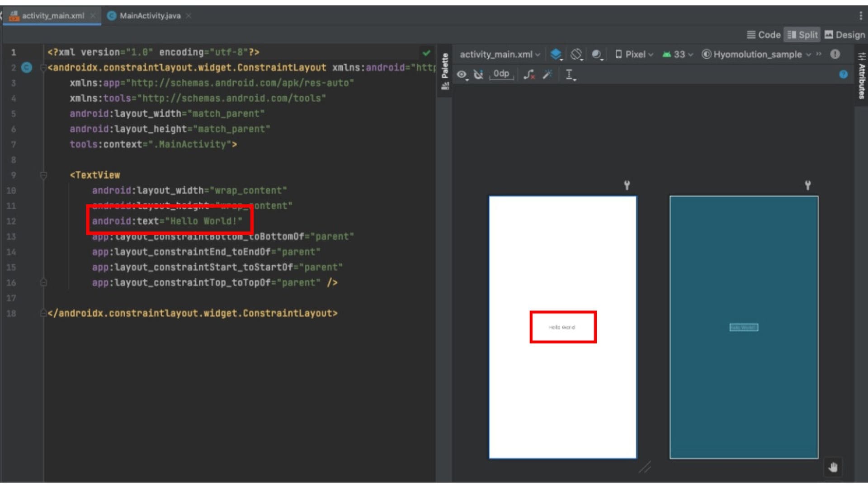Select the blueprint preview of the layout
The image size is (868, 488).
pos(744,325)
